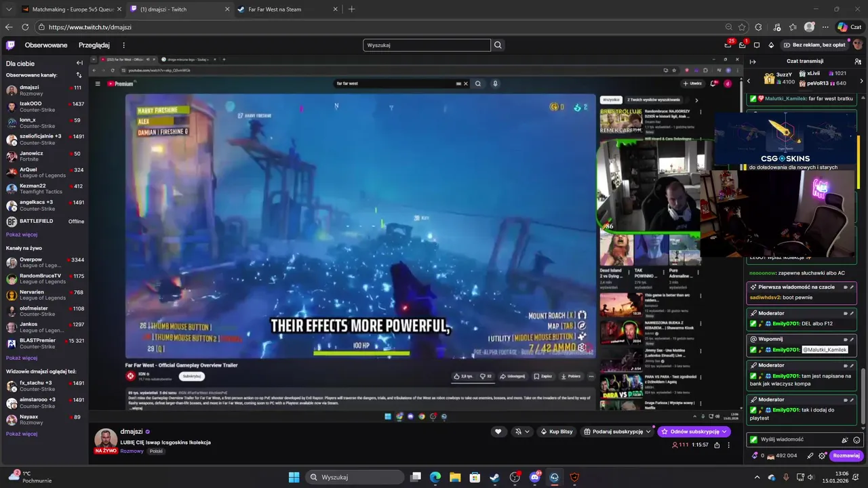
Task: Select the '(1) dmajszi - Twitch' tab
Action: click(178, 9)
